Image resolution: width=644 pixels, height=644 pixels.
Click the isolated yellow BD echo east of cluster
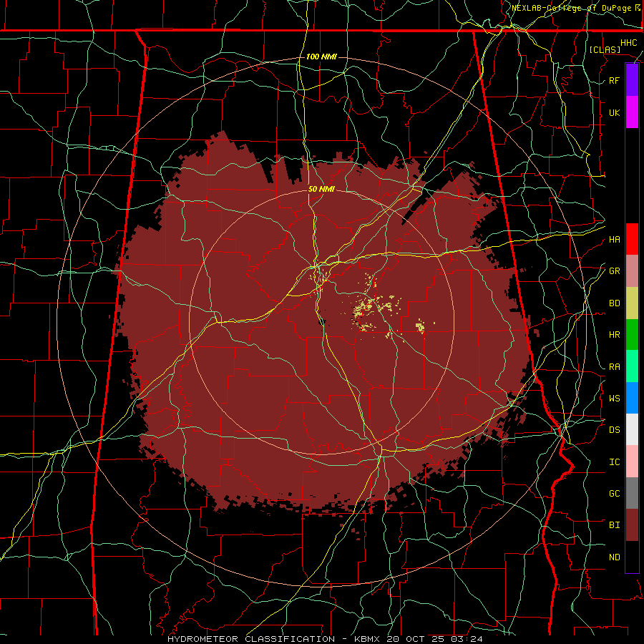pyautogui.click(x=420, y=327)
